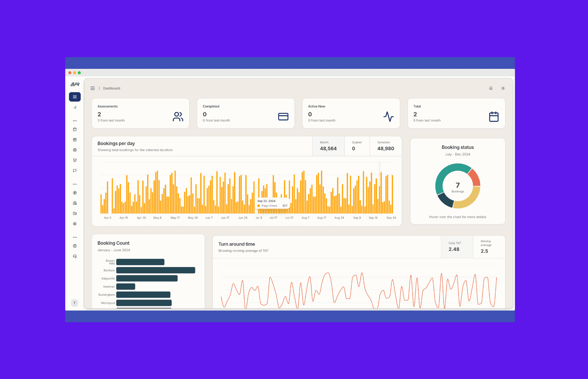Open the bar chart analytics sidebar icon
This screenshot has width=588, height=379.
point(75,107)
